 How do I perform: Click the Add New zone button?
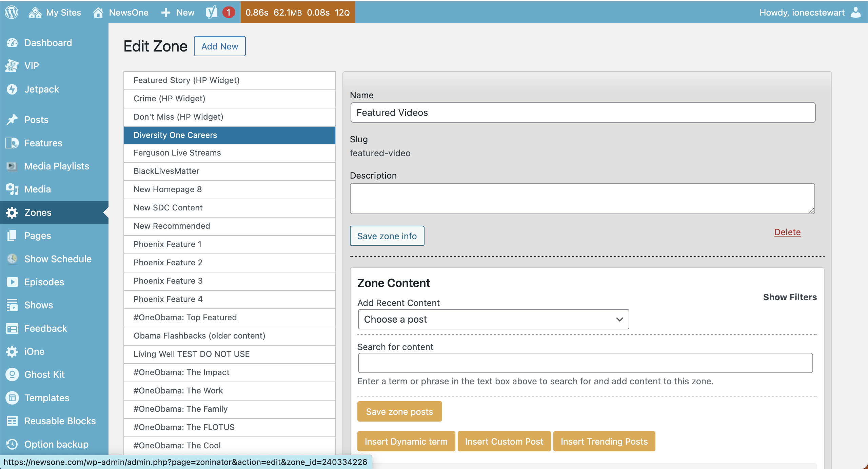tap(220, 46)
